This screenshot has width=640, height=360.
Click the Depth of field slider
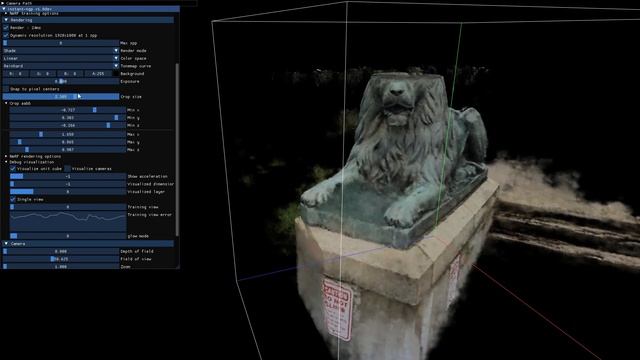point(61,251)
